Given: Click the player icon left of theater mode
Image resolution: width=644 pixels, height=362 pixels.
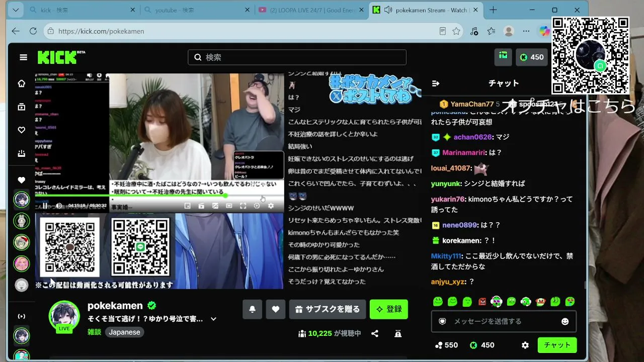Looking at the screenshot, I should 215,206.
